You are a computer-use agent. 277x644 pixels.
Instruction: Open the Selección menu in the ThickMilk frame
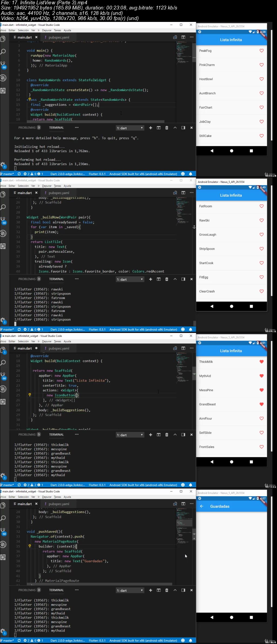click(x=23, y=341)
